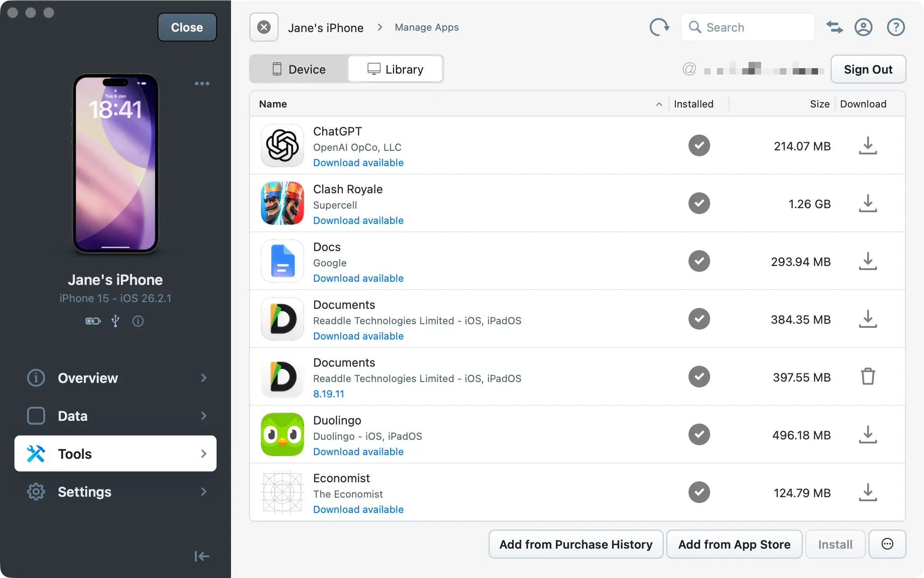Open Tools in the sidebar

click(115, 453)
